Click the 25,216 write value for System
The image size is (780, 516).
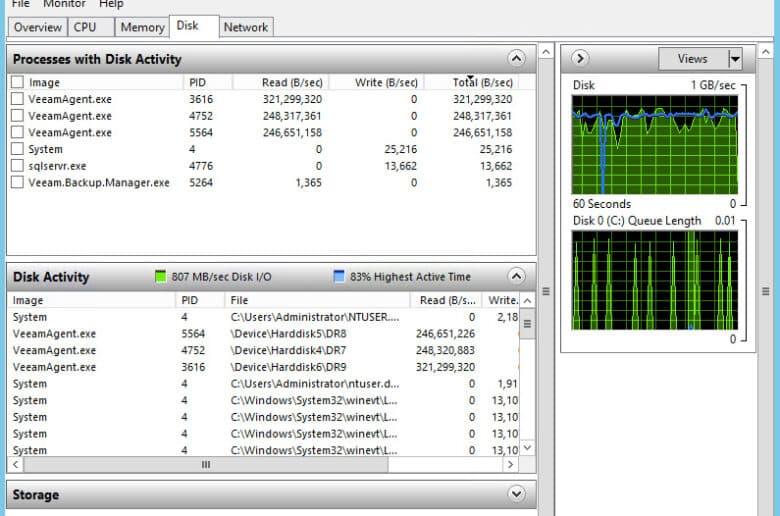(401, 149)
